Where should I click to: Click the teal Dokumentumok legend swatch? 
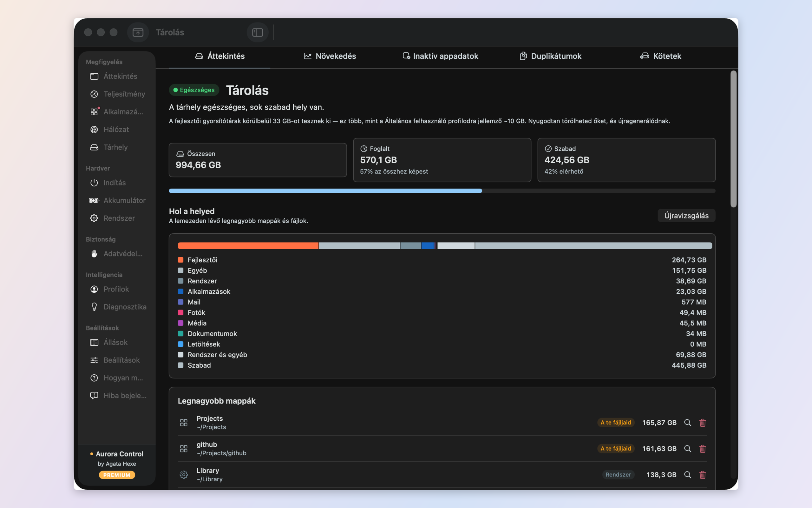(180, 334)
